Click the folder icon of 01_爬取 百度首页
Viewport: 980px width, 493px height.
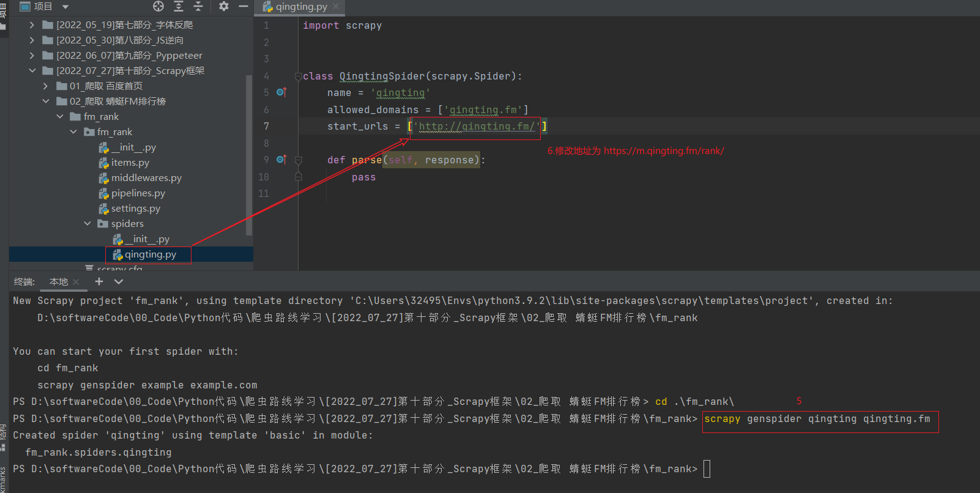[62, 86]
